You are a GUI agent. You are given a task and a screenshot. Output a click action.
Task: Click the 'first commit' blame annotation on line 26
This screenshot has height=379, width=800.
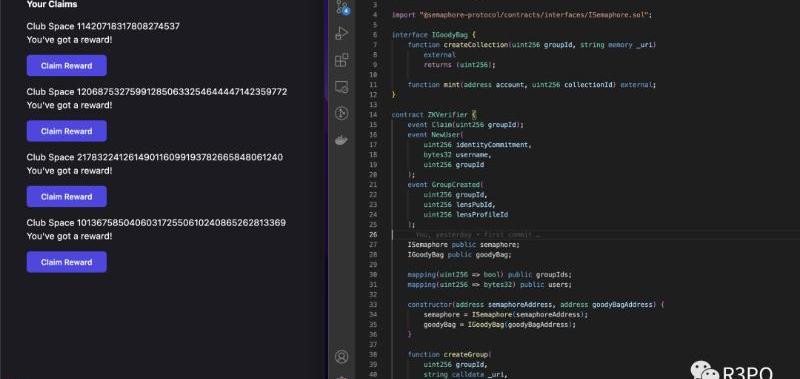[x=478, y=235]
